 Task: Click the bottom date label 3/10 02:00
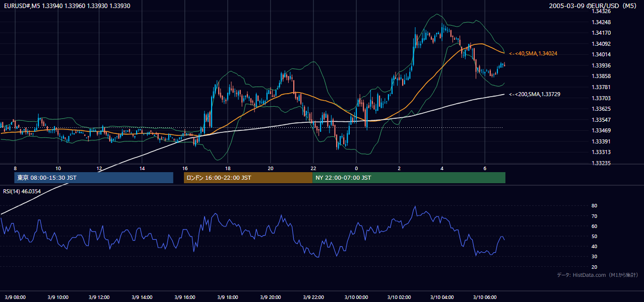[399, 297]
